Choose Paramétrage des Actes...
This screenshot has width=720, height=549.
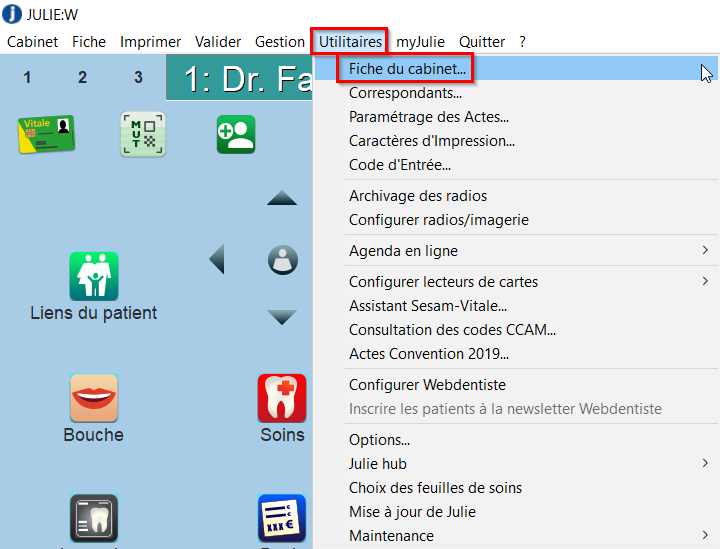[x=515, y=117]
